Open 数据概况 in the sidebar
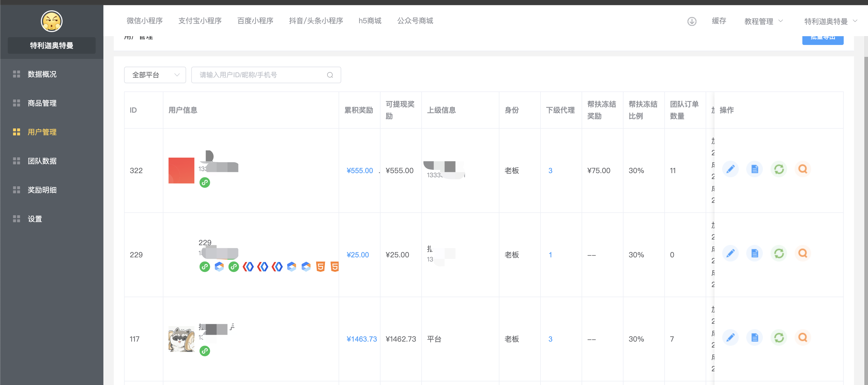Image resolution: width=868 pixels, height=385 pixels. coord(42,74)
